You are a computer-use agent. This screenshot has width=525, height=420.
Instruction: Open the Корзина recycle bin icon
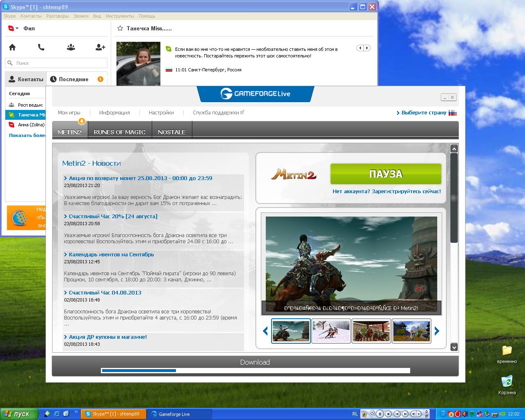coord(507,385)
